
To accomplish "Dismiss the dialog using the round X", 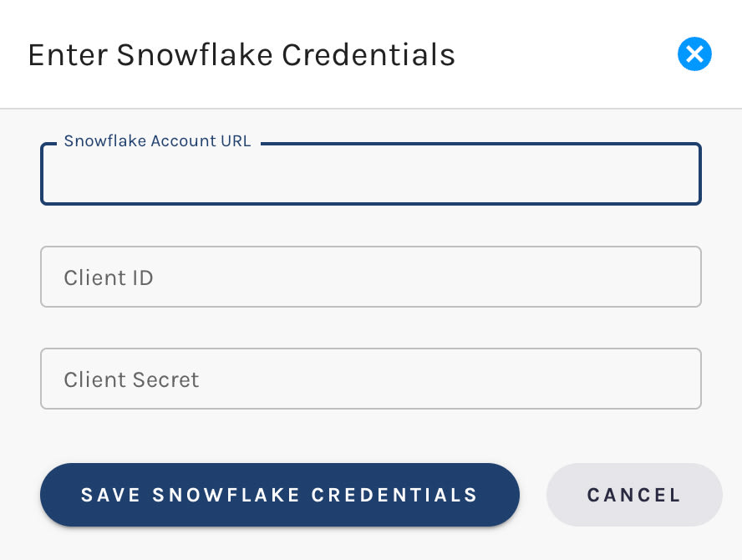I will 694,55.
